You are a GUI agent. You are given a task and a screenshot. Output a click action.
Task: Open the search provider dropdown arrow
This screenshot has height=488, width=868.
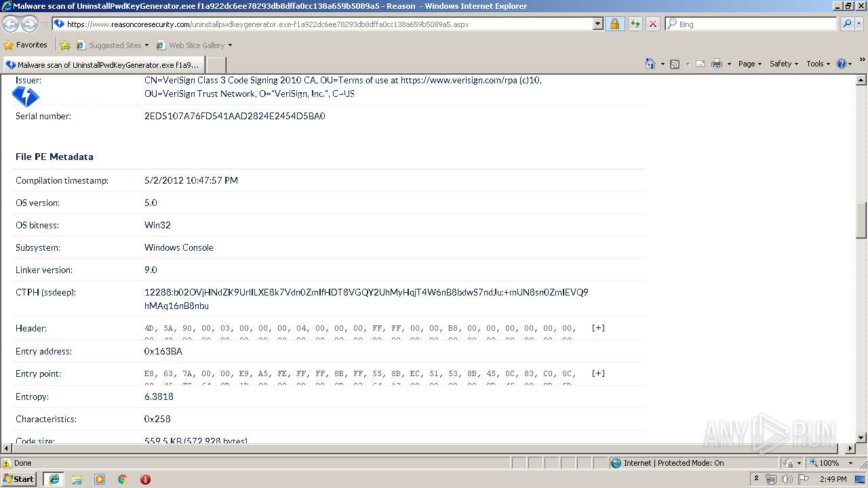coord(861,24)
